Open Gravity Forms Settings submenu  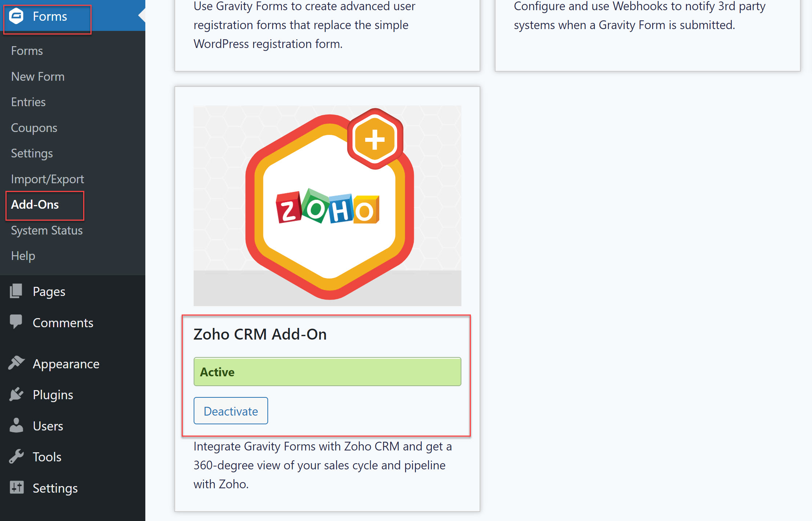tap(32, 153)
